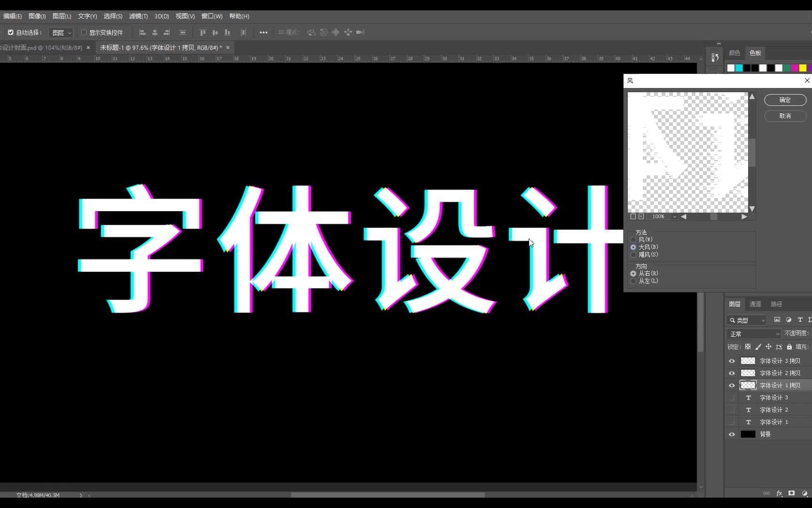This screenshot has height=508, width=812.
Task: Open the three-dot more align options
Action: [x=264, y=32]
